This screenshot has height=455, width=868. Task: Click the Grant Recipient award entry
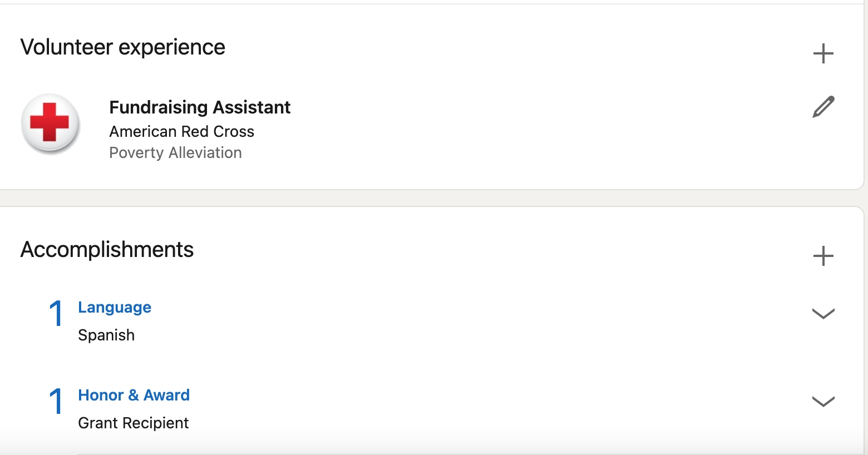(x=133, y=423)
